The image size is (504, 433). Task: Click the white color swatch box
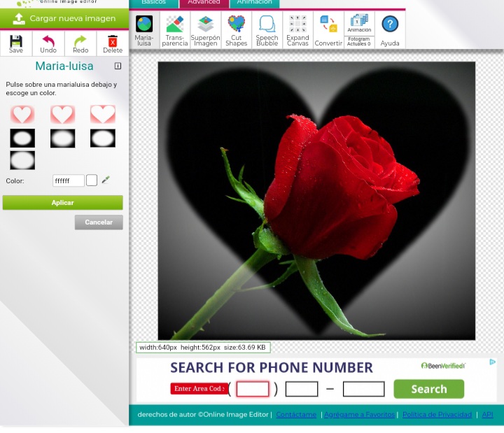click(x=92, y=180)
